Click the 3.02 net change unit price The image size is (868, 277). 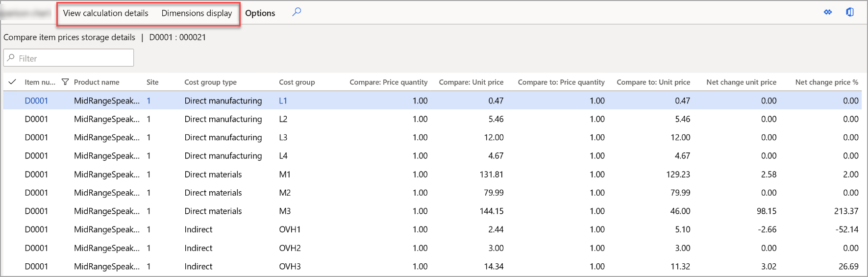(769, 267)
